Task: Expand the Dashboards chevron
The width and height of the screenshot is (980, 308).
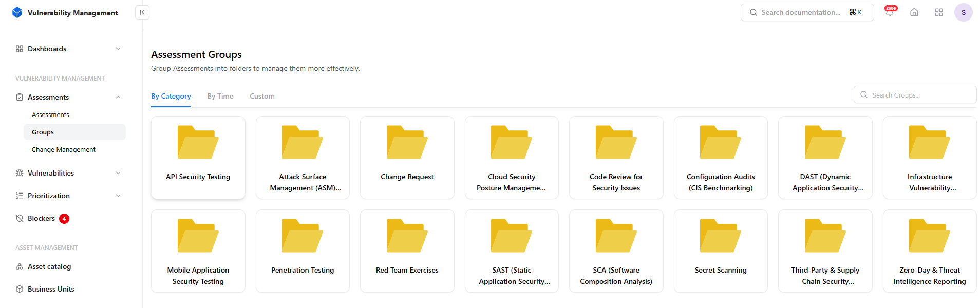Action: pyautogui.click(x=118, y=49)
